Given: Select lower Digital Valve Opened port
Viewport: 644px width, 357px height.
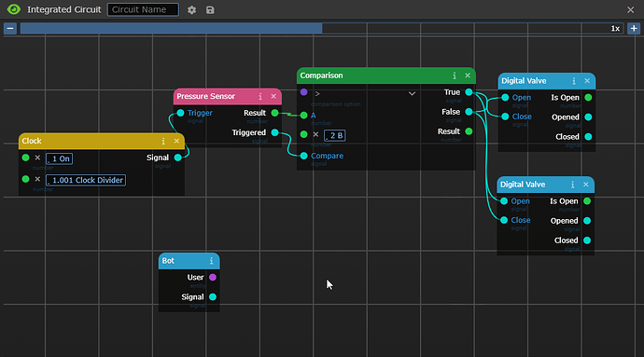Looking at the screenshot, I should [x=587, y=221].
